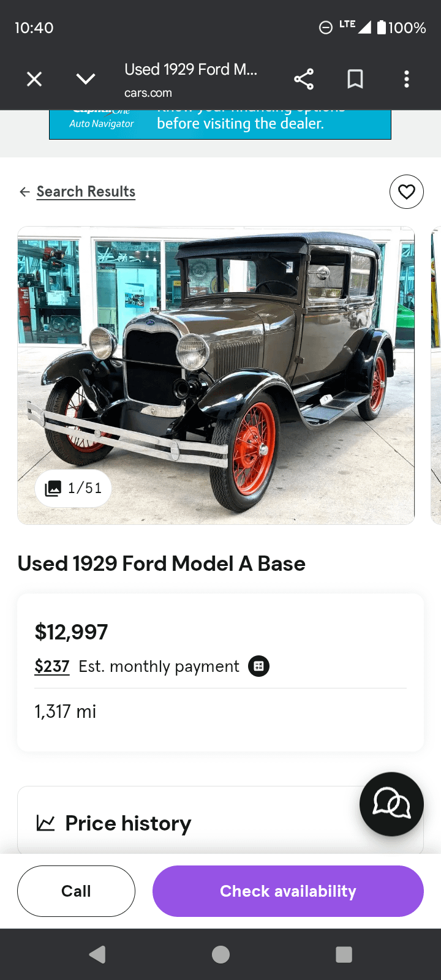Open the monthly payment calculator icon
The image size is (441, 980).
[258, 666]
